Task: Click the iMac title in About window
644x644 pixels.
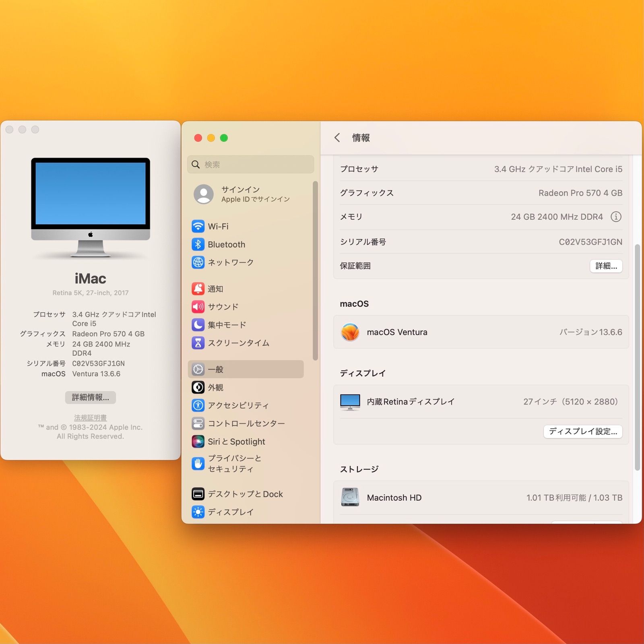Action: click(91, 279)
